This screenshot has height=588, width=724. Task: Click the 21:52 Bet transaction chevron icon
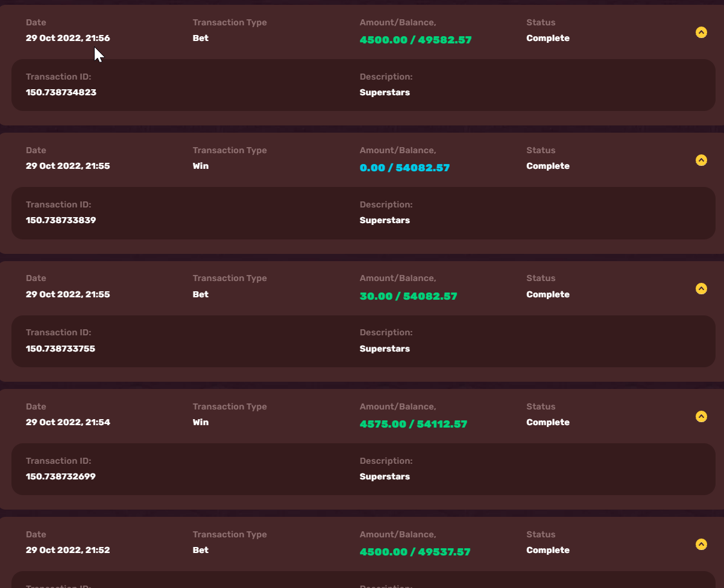(701, 545)
